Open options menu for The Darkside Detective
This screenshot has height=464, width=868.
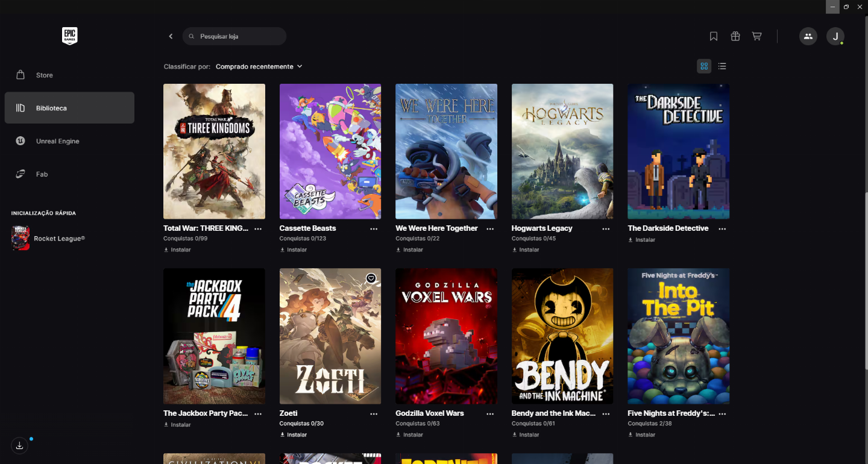click(x=722, y=229)
